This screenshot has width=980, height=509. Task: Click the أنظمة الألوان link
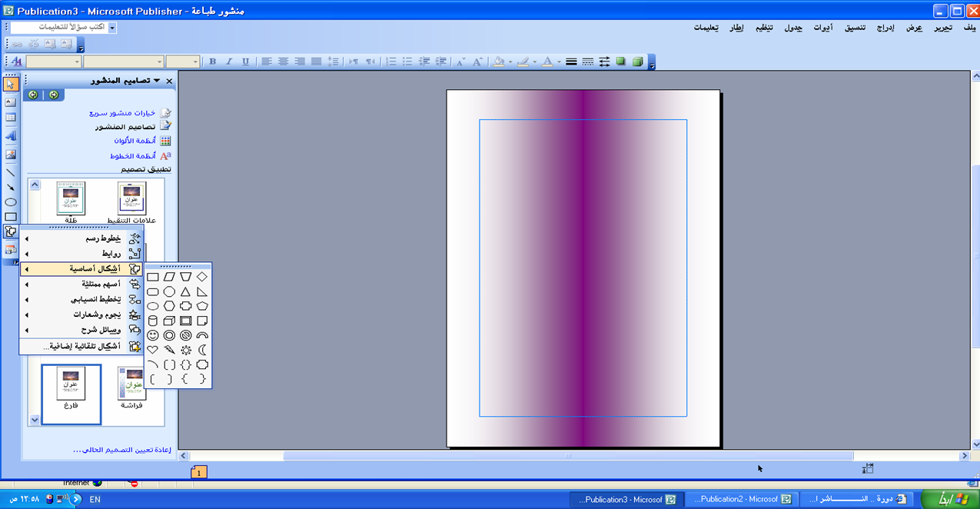click(x=135, y=141)
